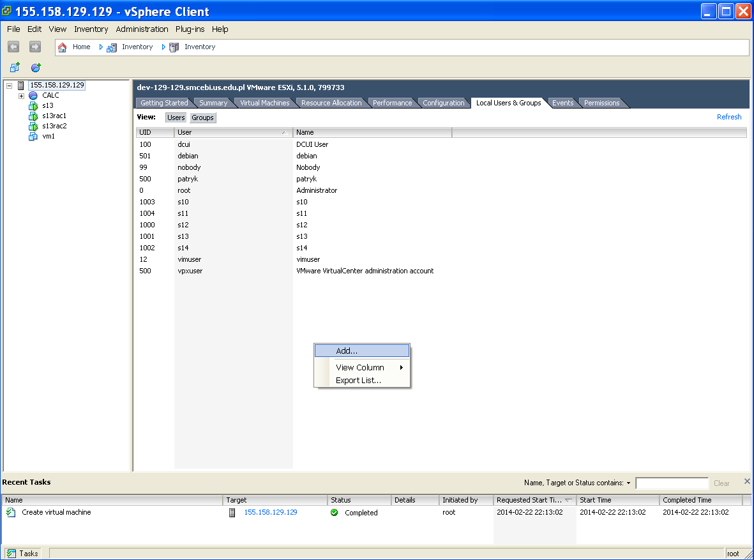The height and width of the screenshot is (560, 754).
Task: Click the s13 virtual machine icon
Action: click(33, 106)
